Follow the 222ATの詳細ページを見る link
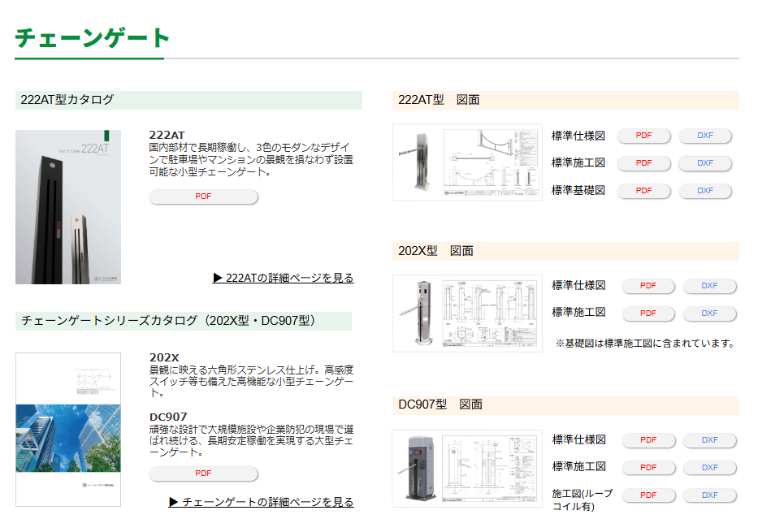This screenshot has height=532, width=758. [x=284, y=278]
